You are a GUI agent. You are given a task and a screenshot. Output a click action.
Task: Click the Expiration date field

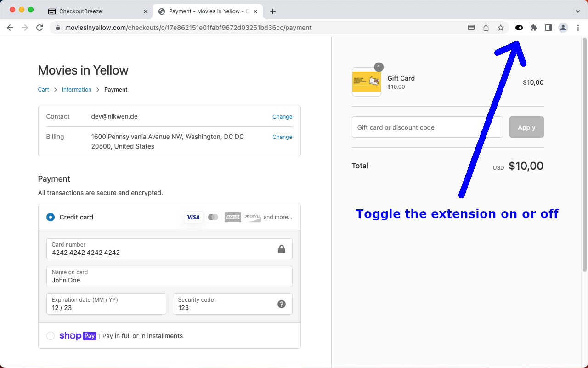(106, 304)
